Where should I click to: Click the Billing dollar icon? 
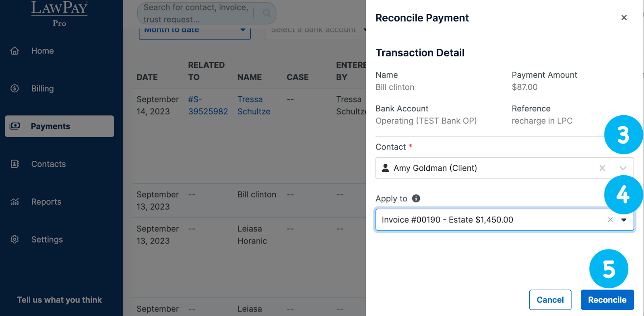coord(15,88)
